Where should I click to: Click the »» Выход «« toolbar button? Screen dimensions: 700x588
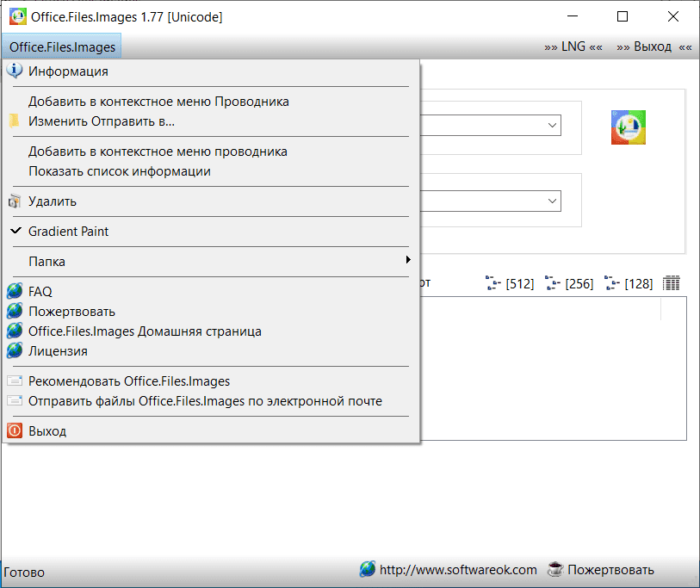click(x=654, y=46)
